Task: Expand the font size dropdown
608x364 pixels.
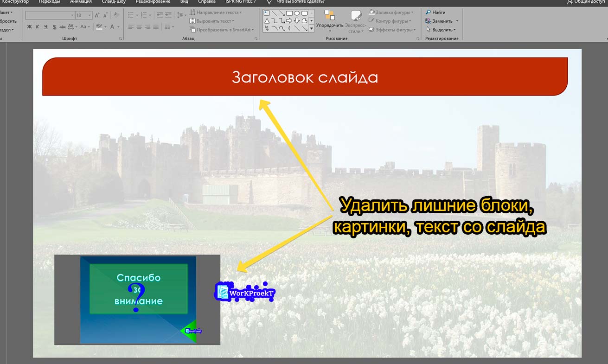Action: pos(90,15)
